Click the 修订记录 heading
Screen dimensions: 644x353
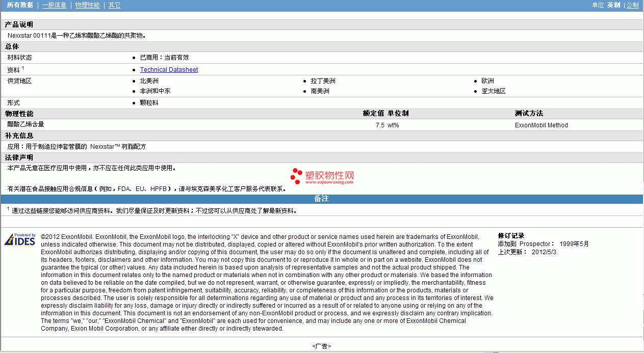point(511,236)
